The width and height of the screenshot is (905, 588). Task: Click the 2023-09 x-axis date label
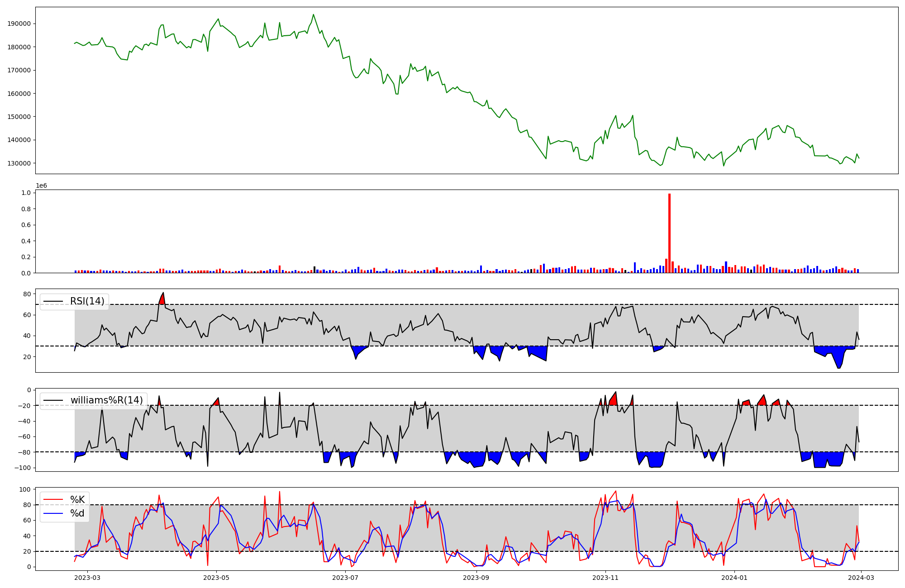pyautogui.click(x=476, y=578)
